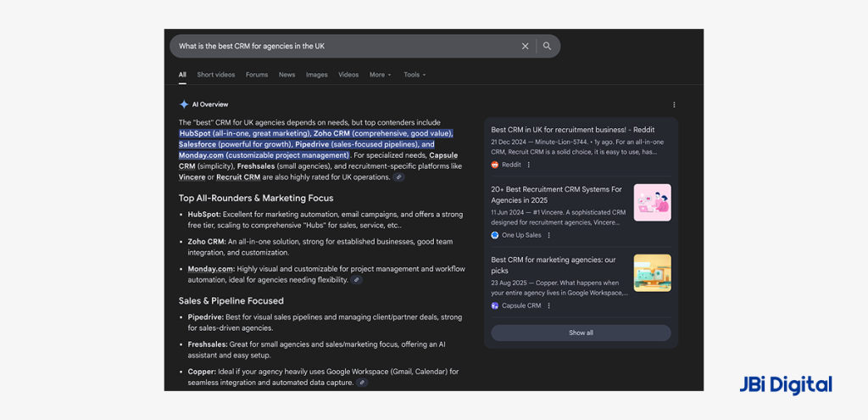Click the underlined Monday.com bullet link

click(211, 269)
